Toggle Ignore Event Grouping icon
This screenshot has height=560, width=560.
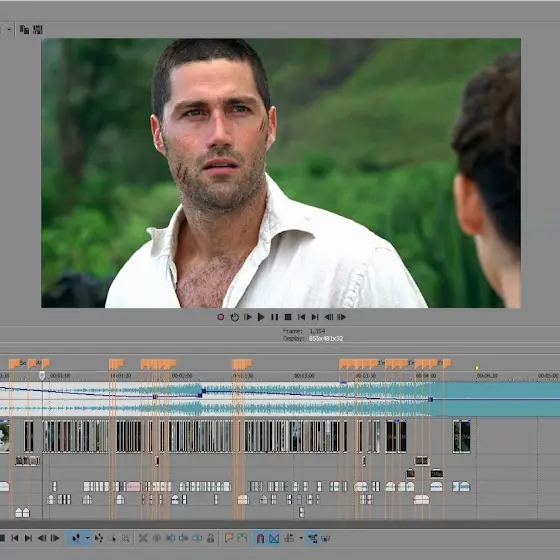pyautogui.click(x=325, y=538)
